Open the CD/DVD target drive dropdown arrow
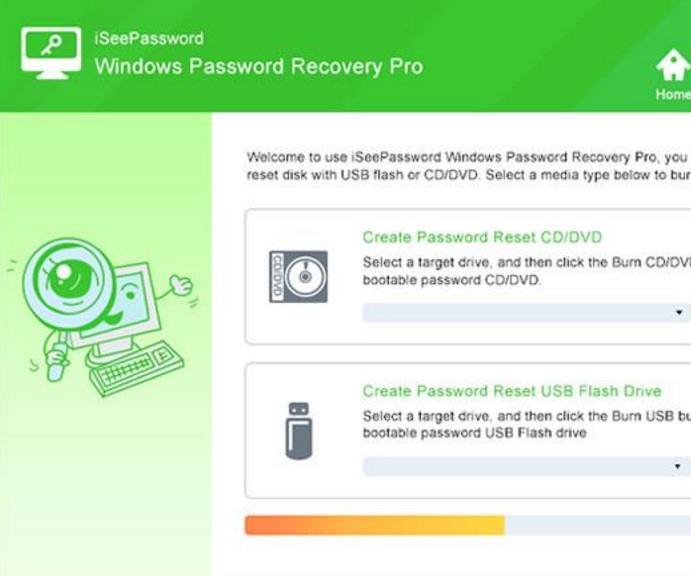 coord(679,312)
